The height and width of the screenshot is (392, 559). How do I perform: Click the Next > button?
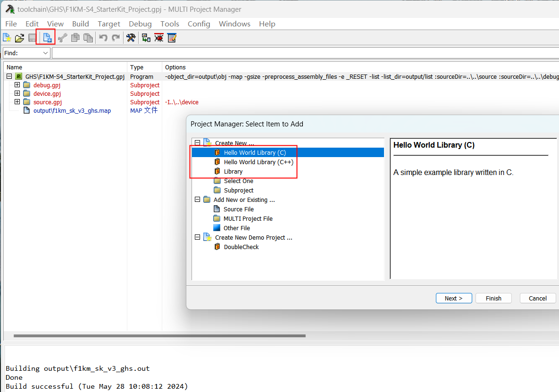click(453, 298)
